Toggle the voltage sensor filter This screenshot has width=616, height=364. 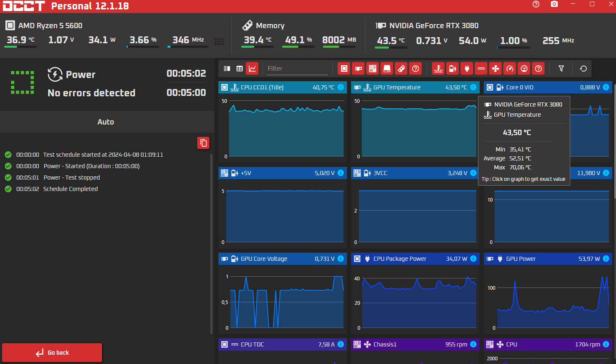tap(453, 69)
